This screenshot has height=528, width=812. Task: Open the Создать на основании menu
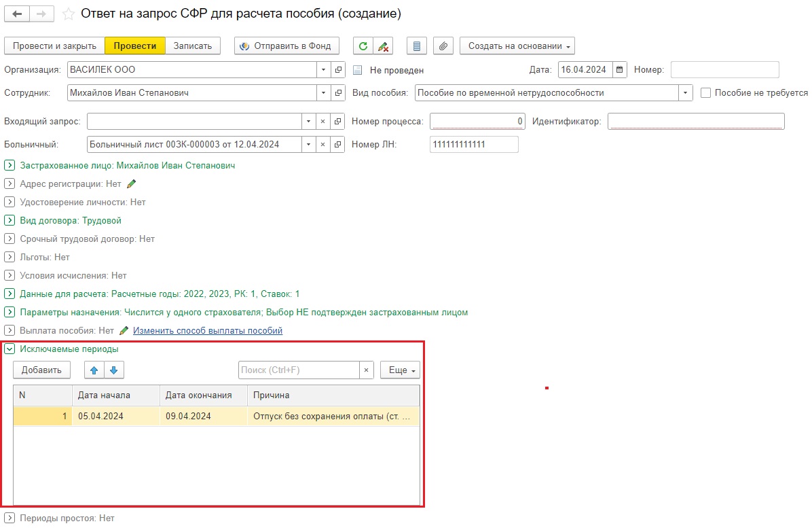517,46
